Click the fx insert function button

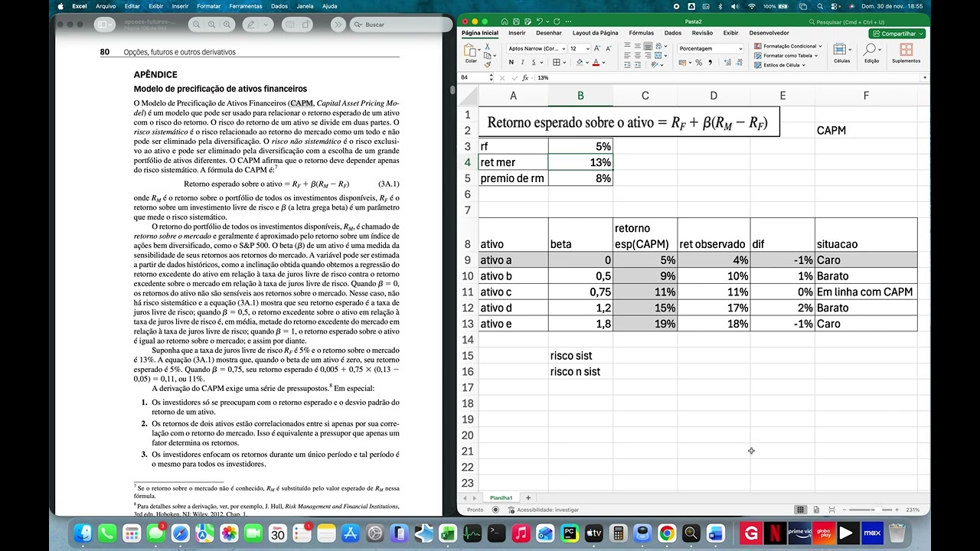click(x=525, y=78)
